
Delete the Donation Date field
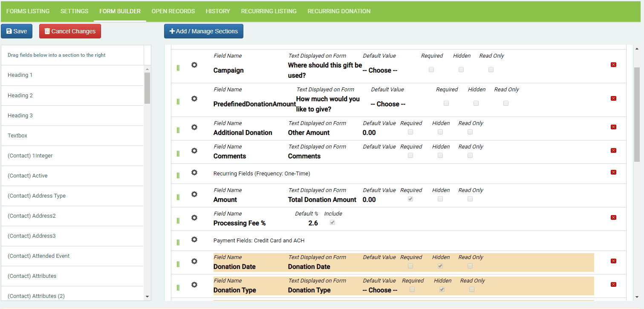pyautogui.click(x=613, y=261)
